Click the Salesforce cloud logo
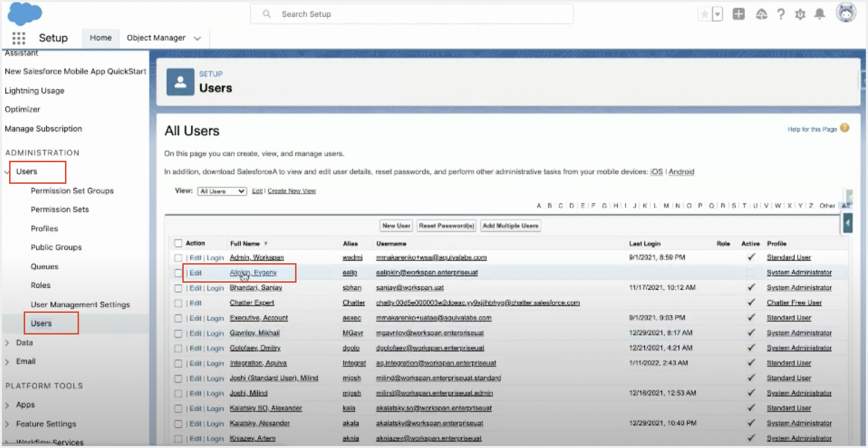Viewport: 868px width, 448px height. tap(25, 14)
